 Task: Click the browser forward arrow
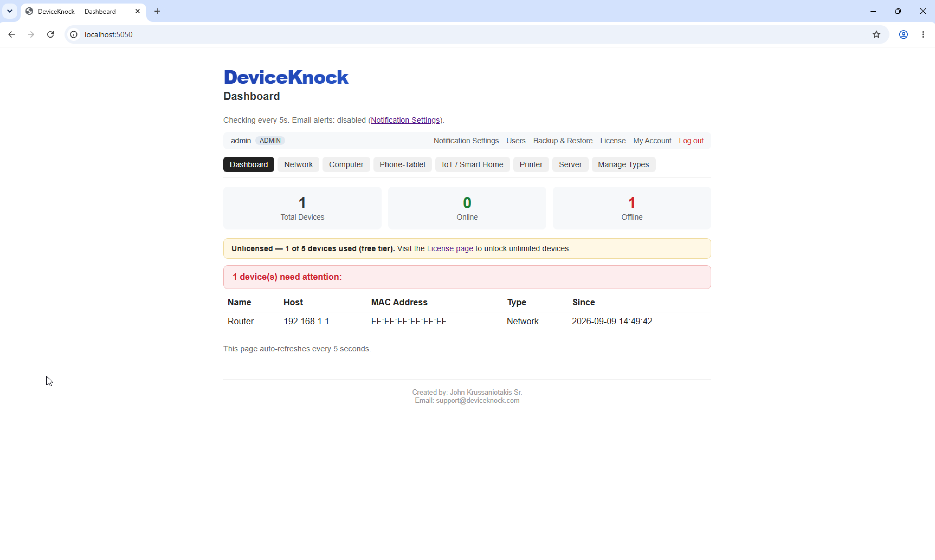[31, 34]
